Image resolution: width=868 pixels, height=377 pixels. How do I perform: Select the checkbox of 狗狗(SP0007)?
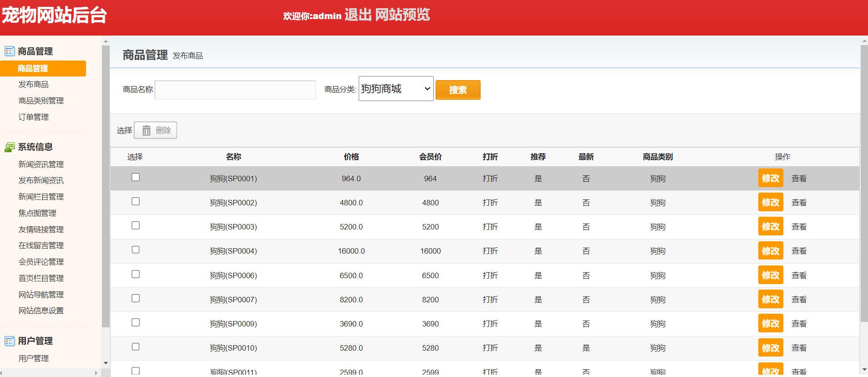(x=136, y=298)
